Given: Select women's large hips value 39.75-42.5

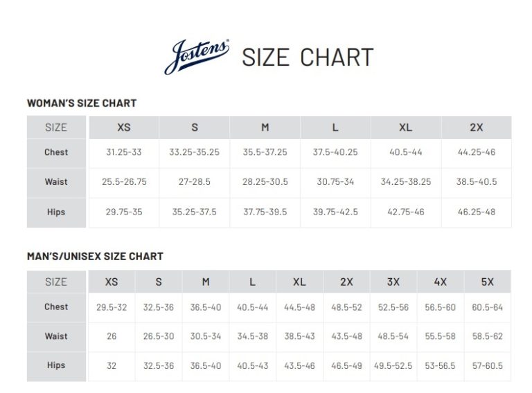Looking at the screenshot, I should point(335,212).
